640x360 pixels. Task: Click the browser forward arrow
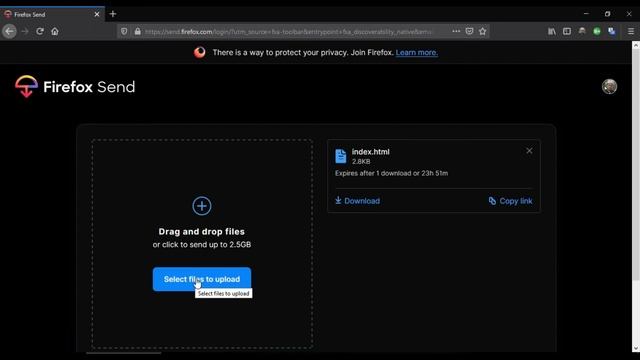coord(24,31)
